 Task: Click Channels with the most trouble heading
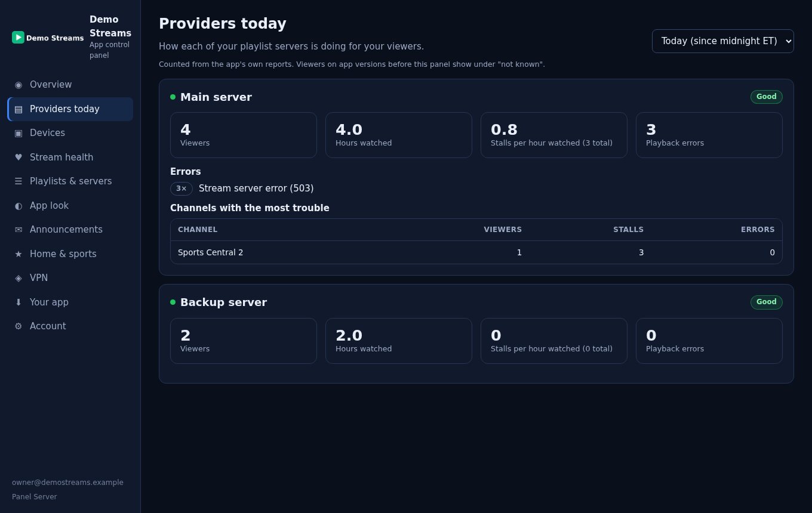[250, 208]
